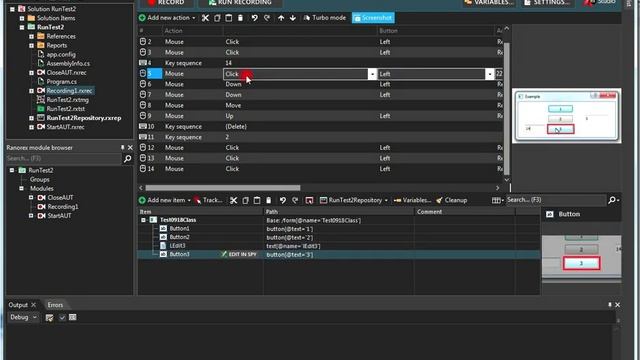This screenshot has width=640, height=360.
Task: Redo in repository toolbar
Action: pos(295,200)
